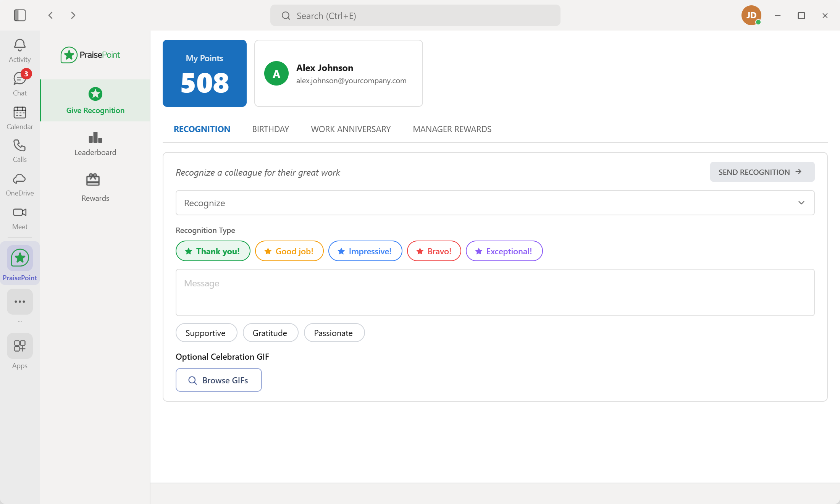This screenshot has width=840, height=504.
Task: Open the JD profile avatar
Action: coord(751,15)
